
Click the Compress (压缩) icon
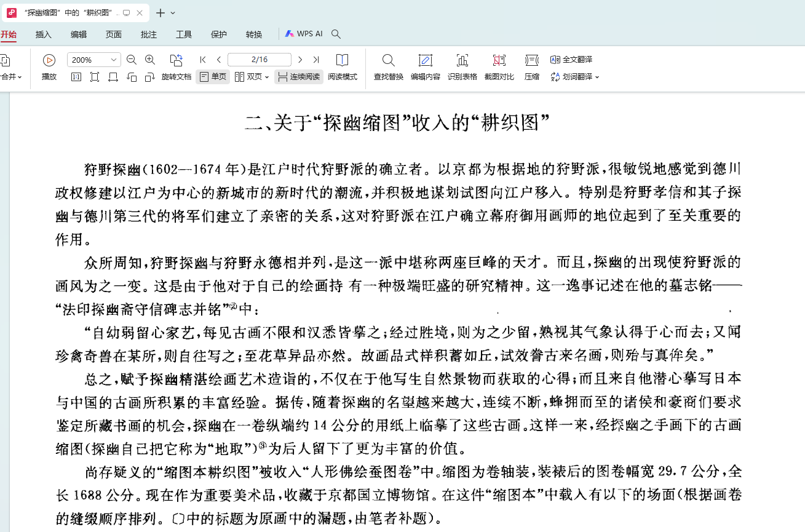tap(531, 60)
